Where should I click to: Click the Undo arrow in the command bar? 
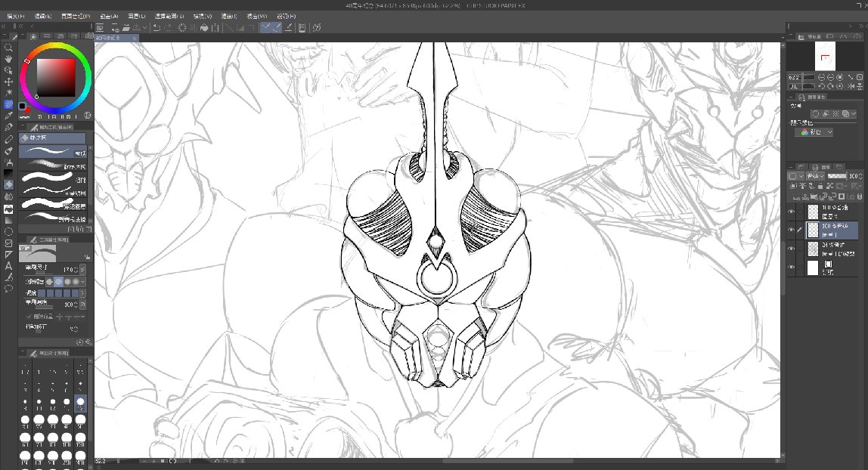pyautogui.click(x=157, y=28)
